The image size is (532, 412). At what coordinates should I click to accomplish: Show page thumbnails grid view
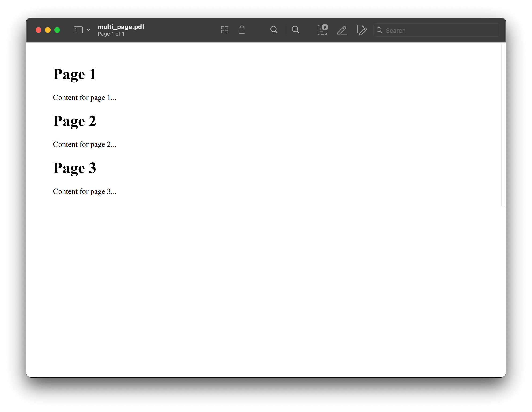pos(224,30)
